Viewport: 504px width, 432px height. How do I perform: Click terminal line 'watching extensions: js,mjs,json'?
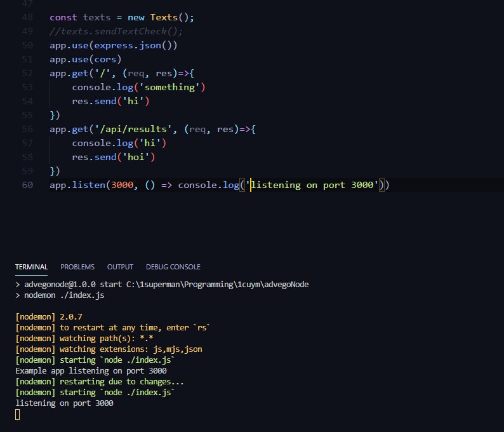[109, 349]
